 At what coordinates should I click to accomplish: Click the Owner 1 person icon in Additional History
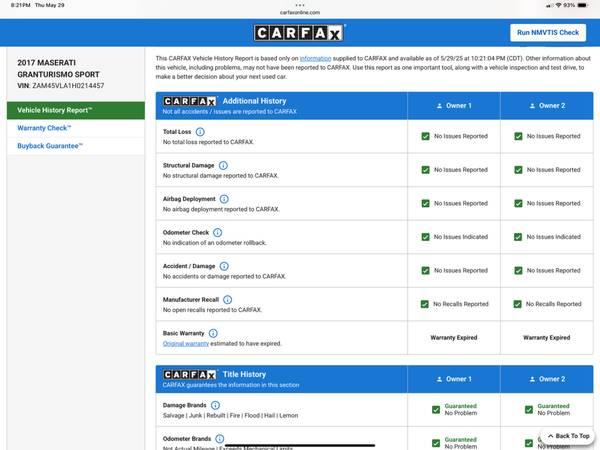pos(439,106)
